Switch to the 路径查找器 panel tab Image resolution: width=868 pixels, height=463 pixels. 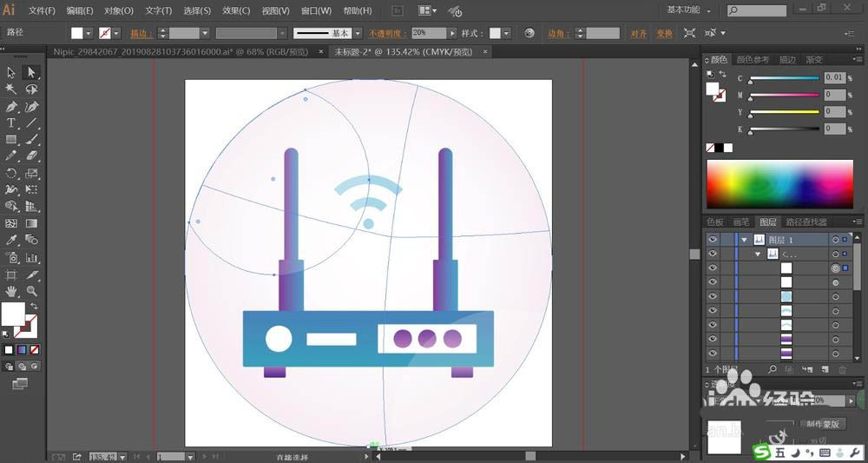(x=806, y=222)
